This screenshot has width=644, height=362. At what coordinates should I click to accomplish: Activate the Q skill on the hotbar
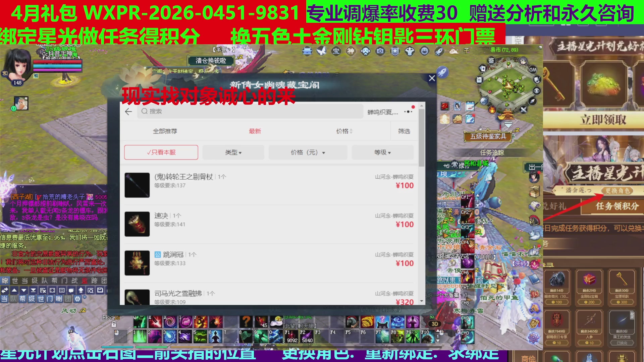tap(140, 322)
